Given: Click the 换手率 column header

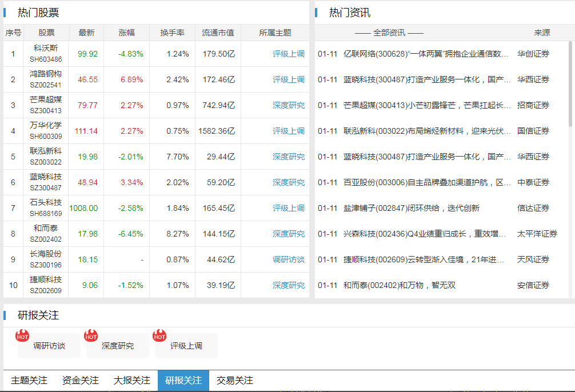Looking at the screenshot, I should pyautogui.click(x=173, y=33).
